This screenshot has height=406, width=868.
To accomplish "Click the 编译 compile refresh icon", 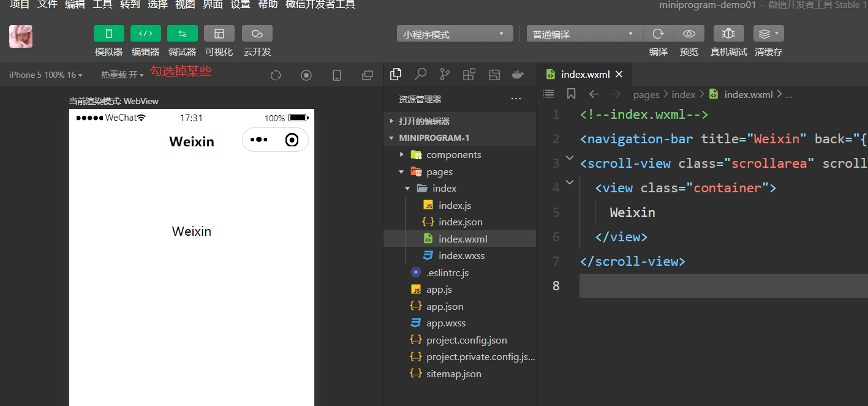I will [659, 34].
